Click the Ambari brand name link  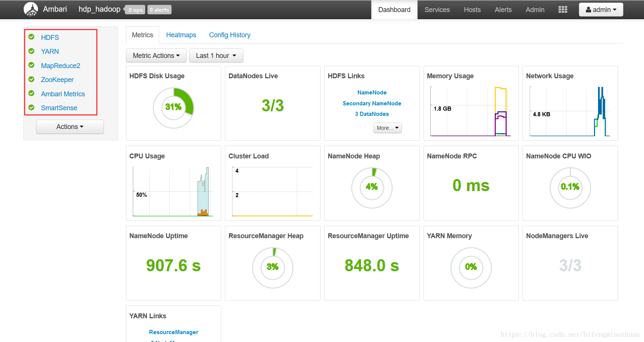coord(55,9)
